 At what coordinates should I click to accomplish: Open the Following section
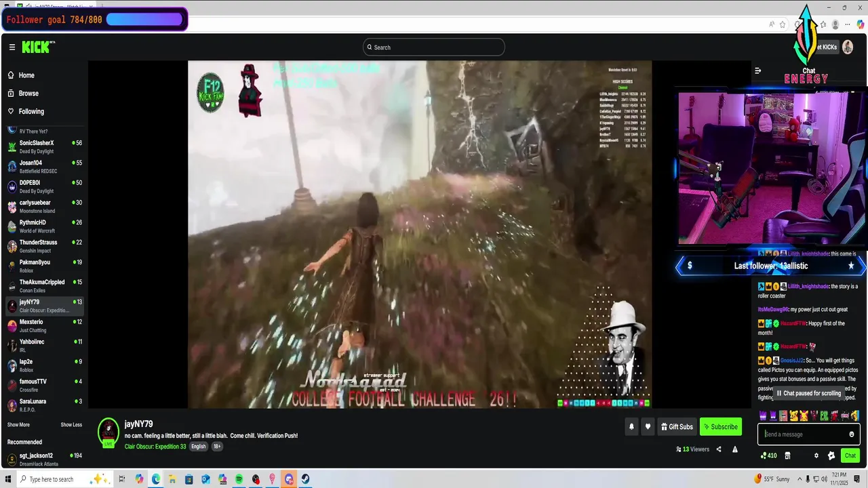tap(31, 111)
